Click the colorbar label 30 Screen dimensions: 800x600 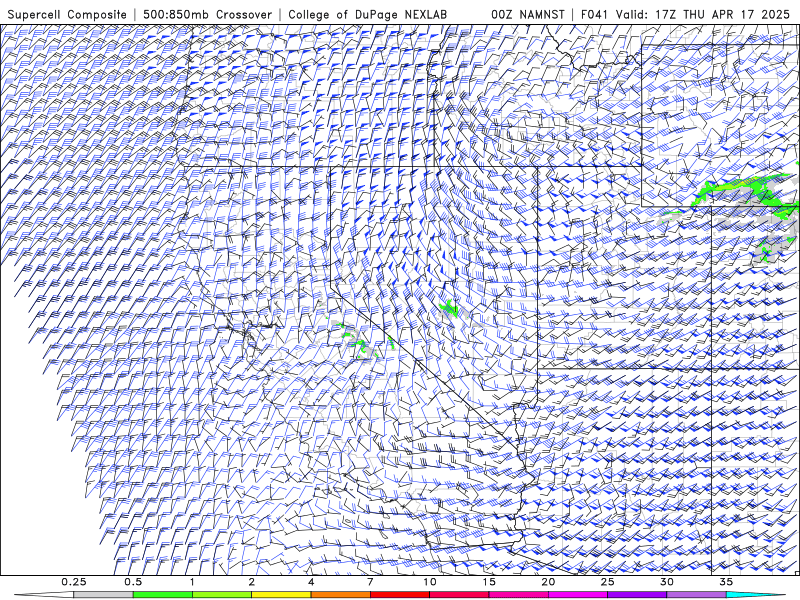click(x=666, y=582)
